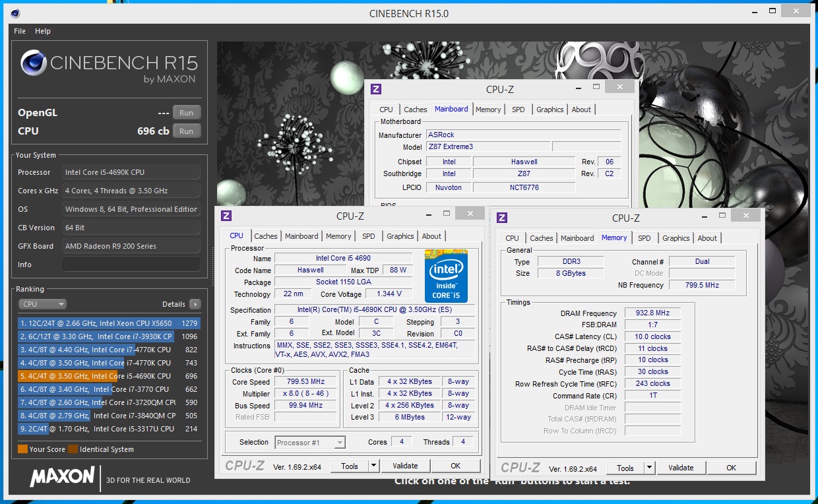Image resolution: width=818 pixels, height=504 pixels.
Task: Select highlighted i5-4690K ranking entry 696
Action: click(109, 376)
